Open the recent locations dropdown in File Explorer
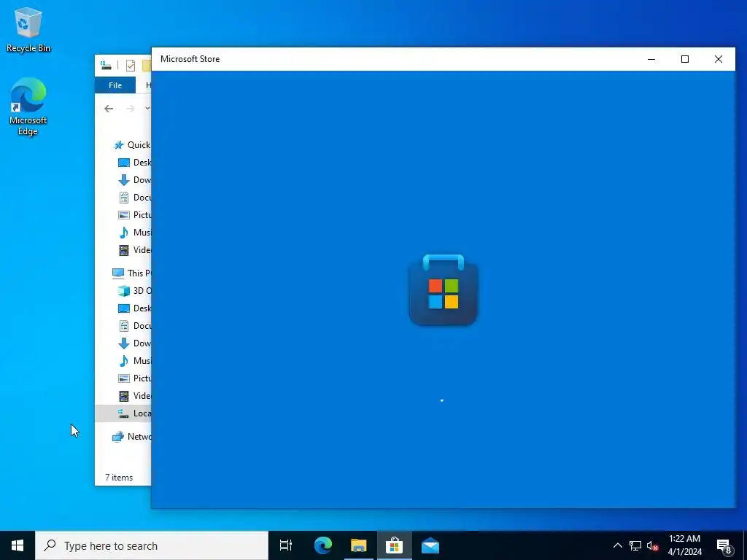 click(147, 108)
